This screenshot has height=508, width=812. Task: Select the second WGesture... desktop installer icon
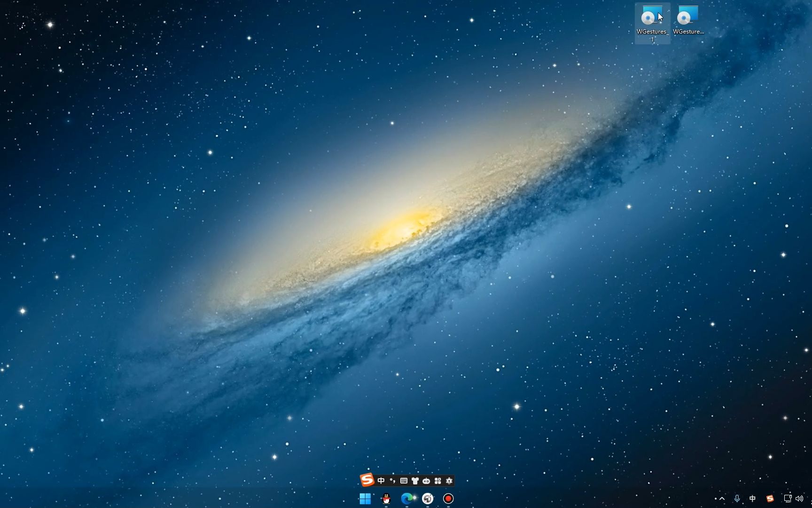[688, 21]
